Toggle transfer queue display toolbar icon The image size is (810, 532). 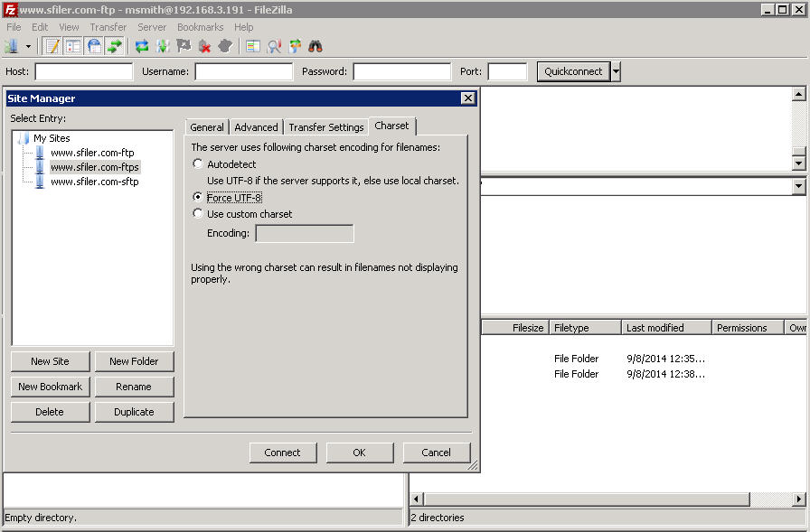(115, 46)
